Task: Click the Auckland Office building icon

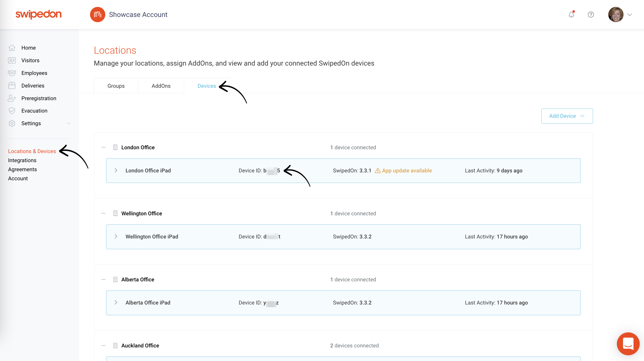Action: [115, 346]
